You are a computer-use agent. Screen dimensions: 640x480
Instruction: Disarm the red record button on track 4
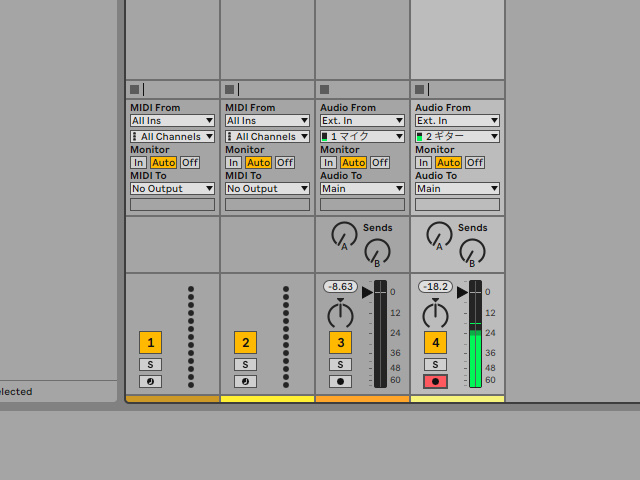[x=435, y=381]
